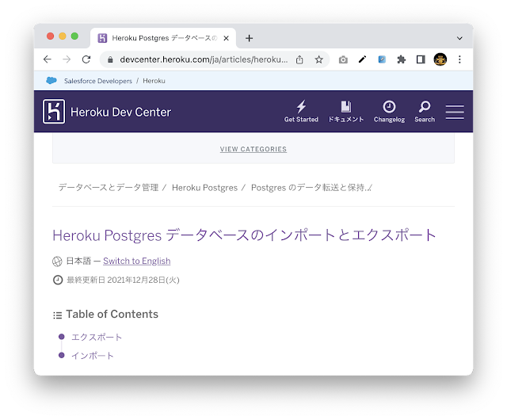Viewport: 507px width, 420px height.
Task: Click the browser back arrow
Action: 48,59
